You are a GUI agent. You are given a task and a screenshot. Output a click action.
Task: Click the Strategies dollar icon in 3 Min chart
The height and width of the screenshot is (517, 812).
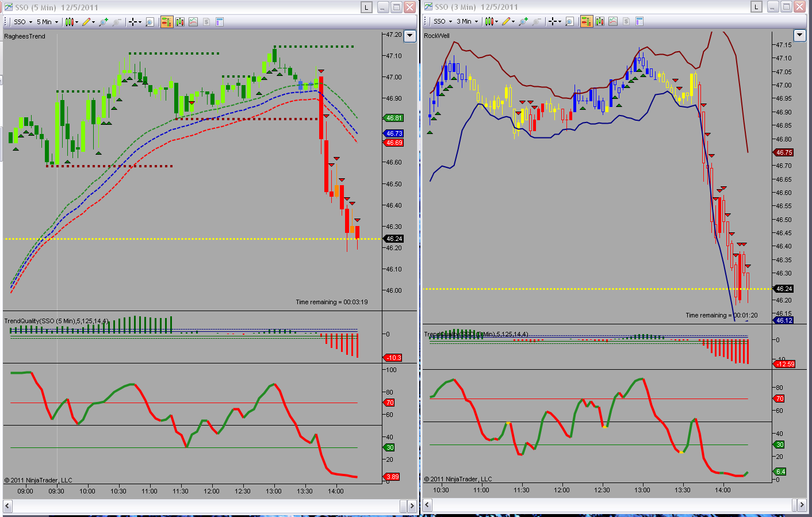[626, 21]
